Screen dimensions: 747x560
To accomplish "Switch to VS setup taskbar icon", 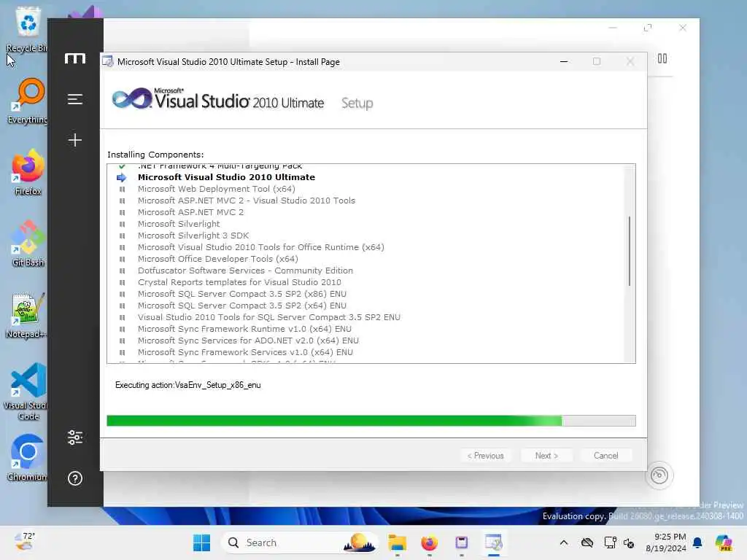I will tap(494, 542).
